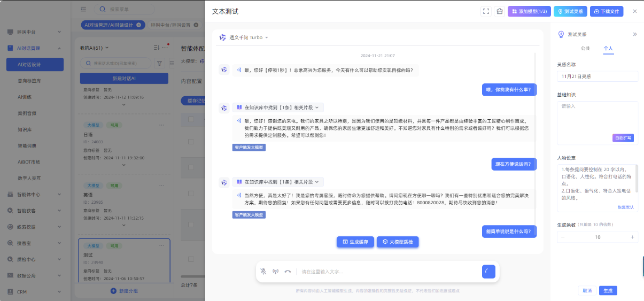644x301 pixels.
Task: Increase 生成条数 with the plus stepper
Action: 632,237
